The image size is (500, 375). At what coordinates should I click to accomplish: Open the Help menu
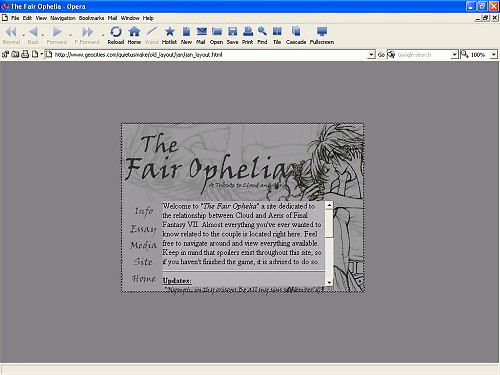148,18
